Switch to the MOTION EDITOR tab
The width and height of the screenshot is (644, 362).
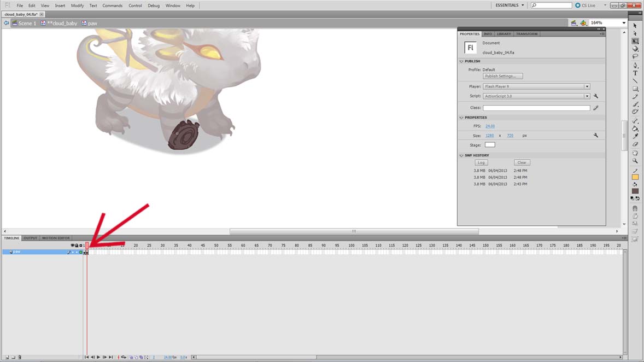55,238
